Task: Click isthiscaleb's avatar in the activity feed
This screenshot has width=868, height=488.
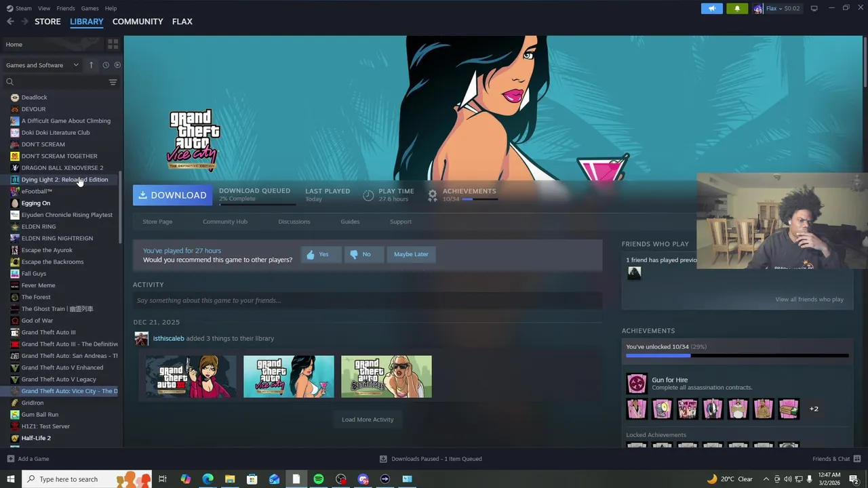Action: pyautogui.click(x=141, y=339)
